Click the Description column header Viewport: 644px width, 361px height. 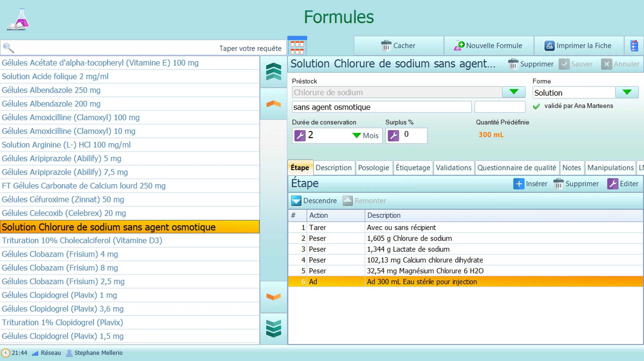coord(504,215)
